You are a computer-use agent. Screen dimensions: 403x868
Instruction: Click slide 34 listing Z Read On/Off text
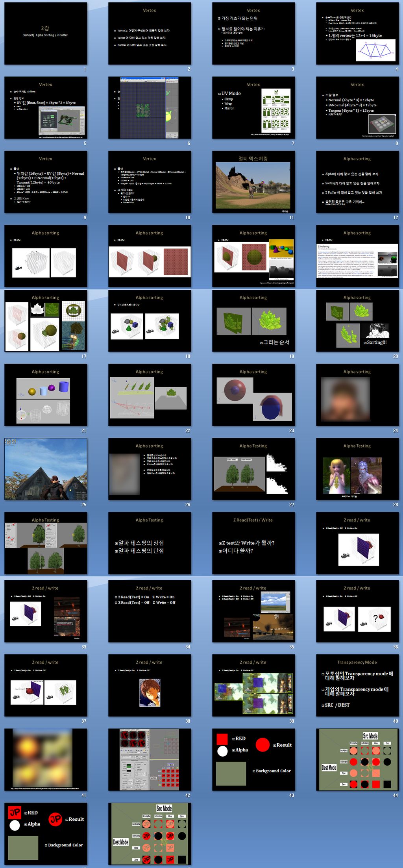coord(150,611)
